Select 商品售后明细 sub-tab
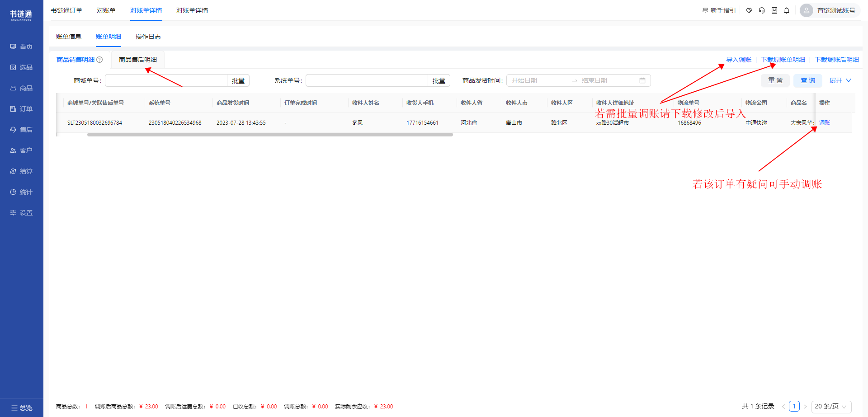This screenshot has width=868, height=417. coord(138,60)
